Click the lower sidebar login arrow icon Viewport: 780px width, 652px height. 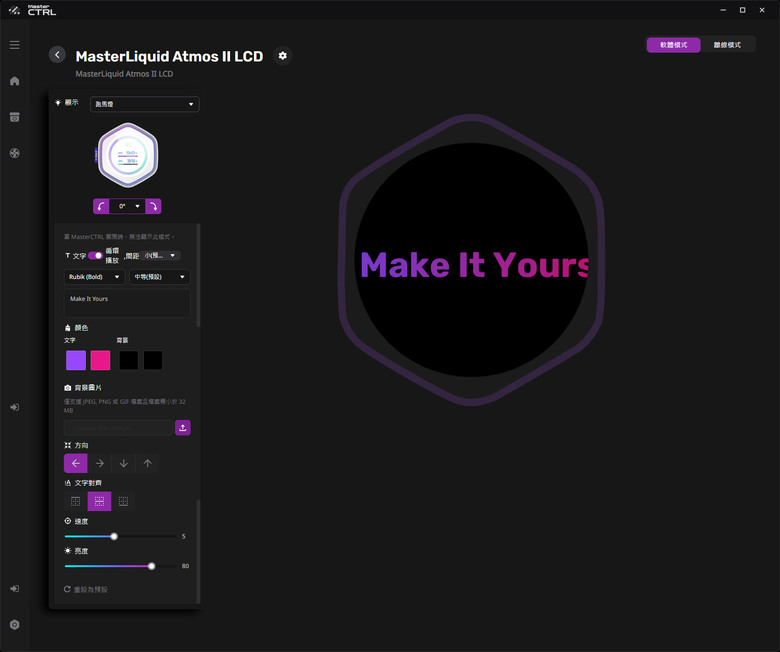[14, 588]
